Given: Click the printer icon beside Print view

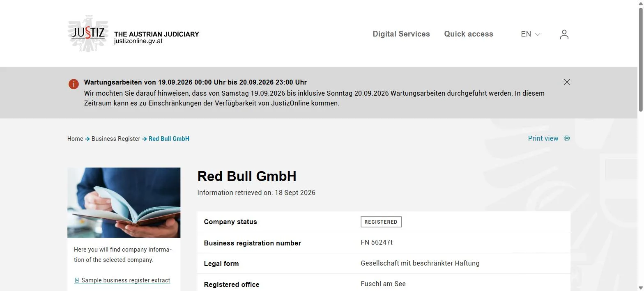Looking at the screenshot, I should (x=567, y=138).
